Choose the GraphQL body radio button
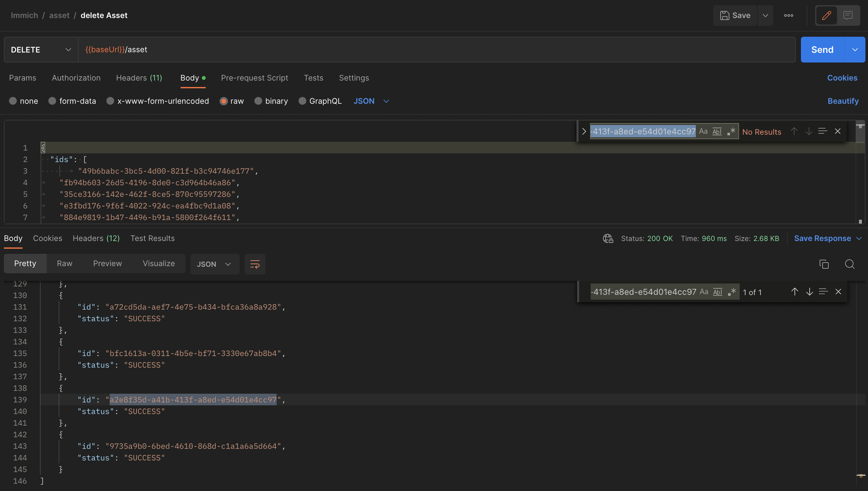Image resolution: width=868 pixels, height=491 pixels. click(x=302, y=101)
